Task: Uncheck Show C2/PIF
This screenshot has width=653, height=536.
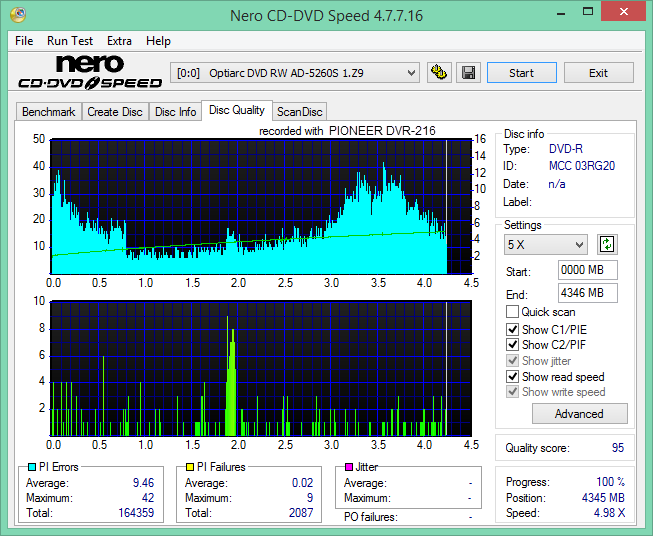Action: tap(512, 345)
